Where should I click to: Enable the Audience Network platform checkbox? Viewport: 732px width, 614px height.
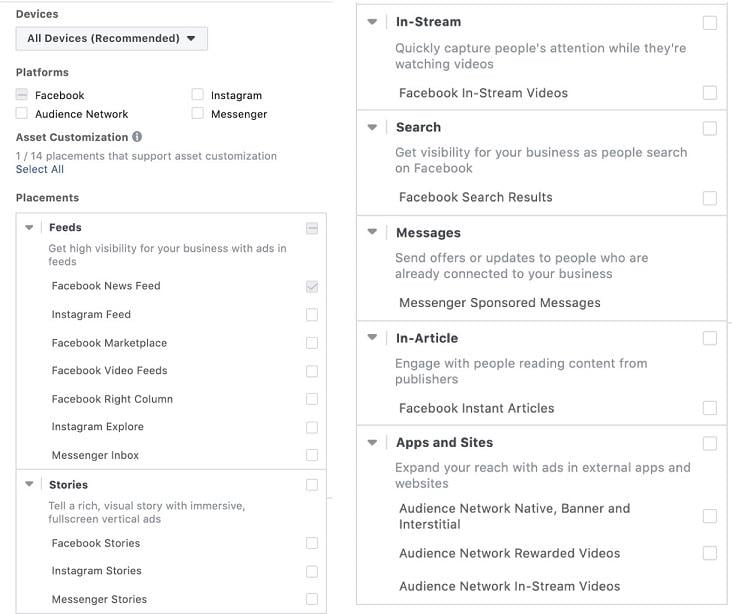(21, 113)
